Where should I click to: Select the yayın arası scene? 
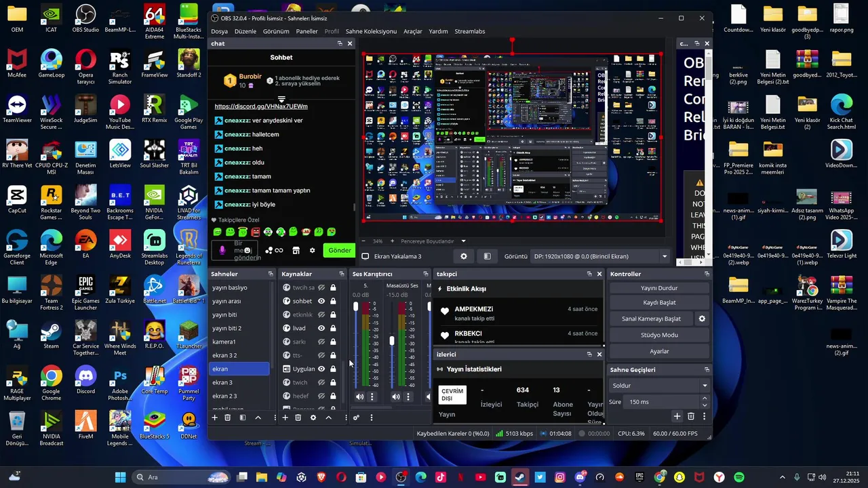click(239, 301)
